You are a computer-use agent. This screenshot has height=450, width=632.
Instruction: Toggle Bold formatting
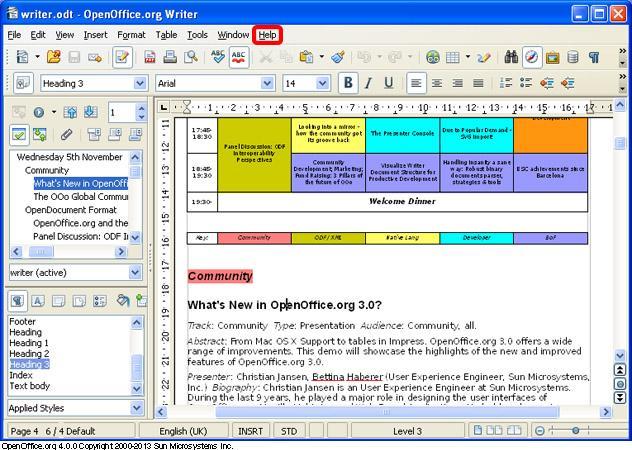coord(348,83)
